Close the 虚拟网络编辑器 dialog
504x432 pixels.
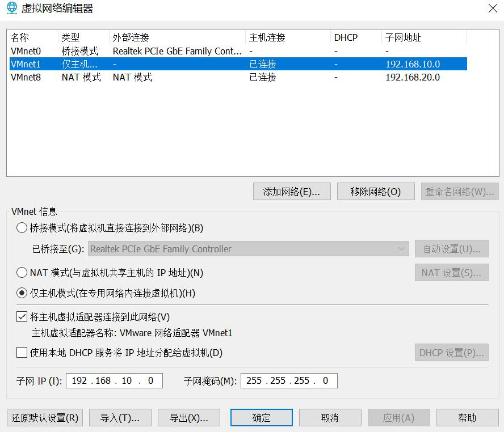(x=493, y=9)
